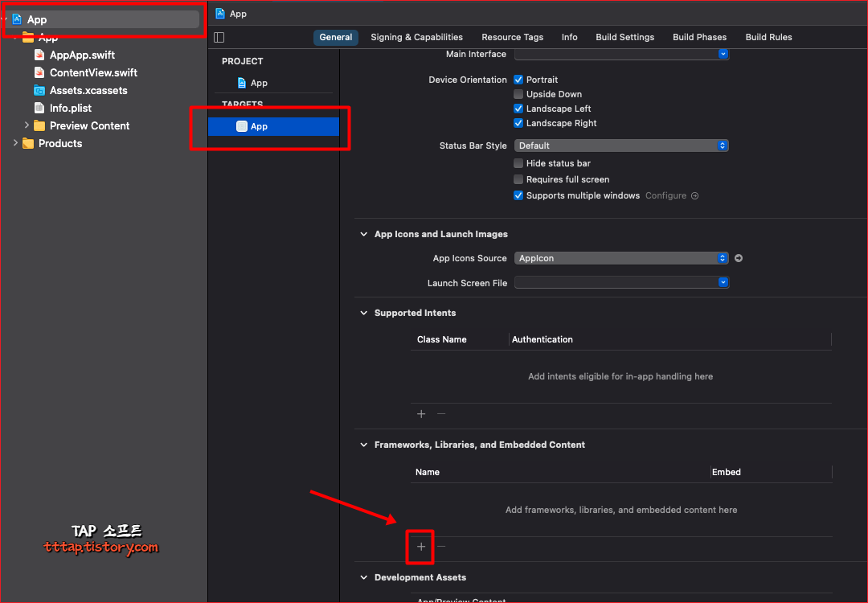The image size is (868, 603).
Task: Open the Status Bar Style dropdown
Action: coord(621,146)
